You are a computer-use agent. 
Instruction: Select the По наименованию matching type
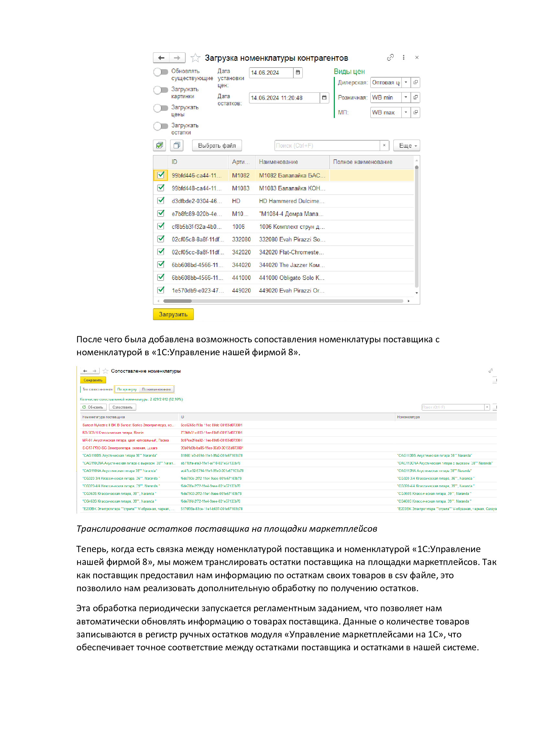[156, 389]
